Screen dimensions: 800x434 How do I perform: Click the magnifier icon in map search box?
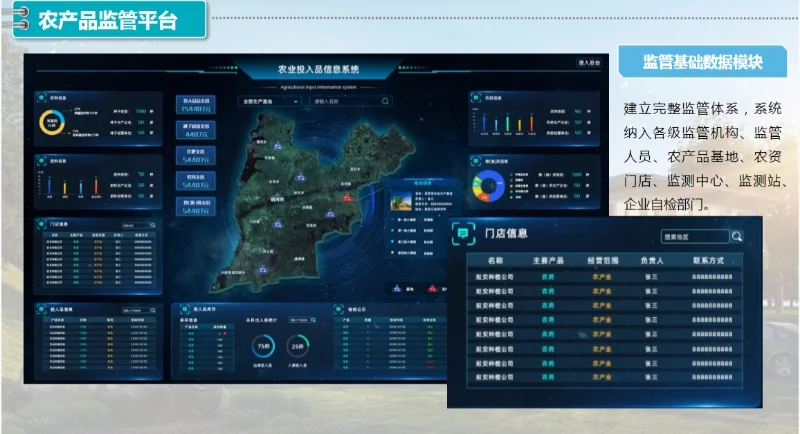(x=386, y=101)
